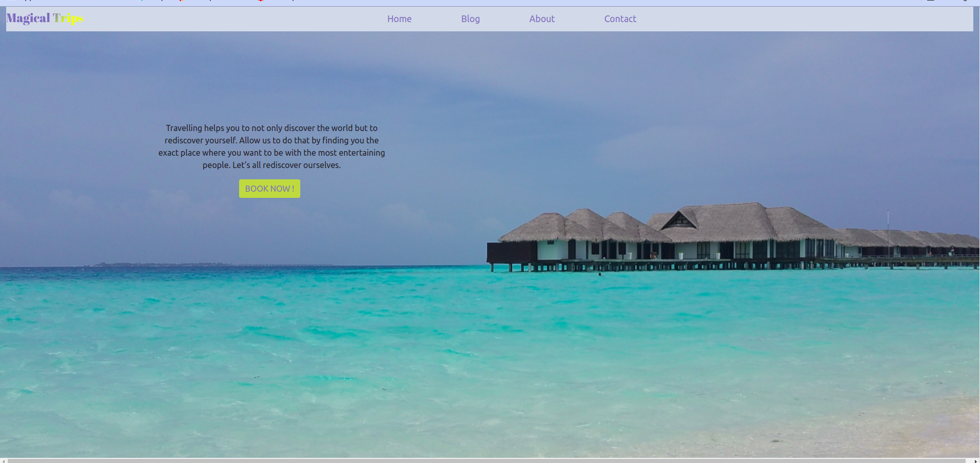Screen dimensions: 980x463
Task: Open the Home nav link
Action: coord(400,19)
